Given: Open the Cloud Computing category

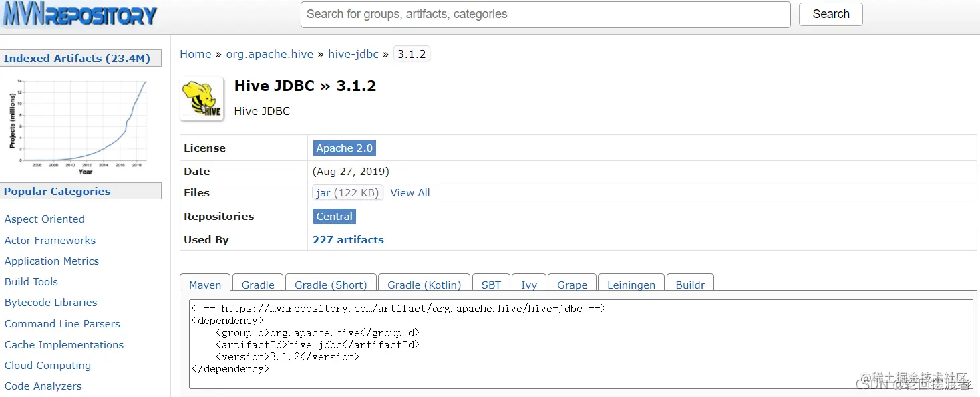Looking at the screenshot, I should point(47,365).
